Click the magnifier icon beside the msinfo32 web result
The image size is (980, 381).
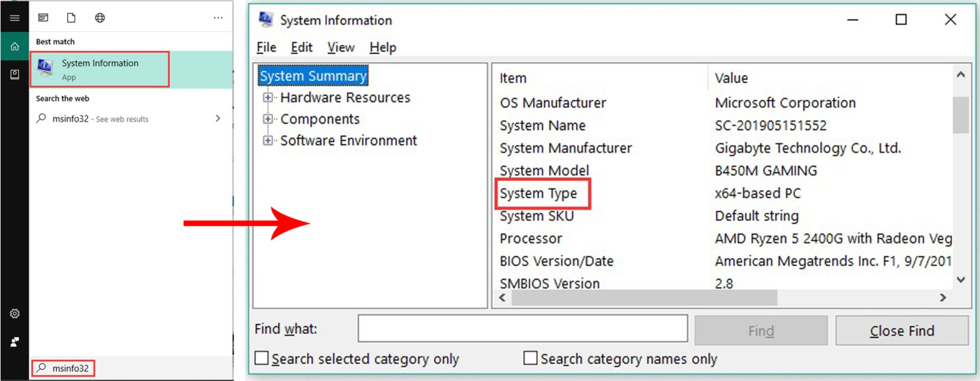point(41,118)
